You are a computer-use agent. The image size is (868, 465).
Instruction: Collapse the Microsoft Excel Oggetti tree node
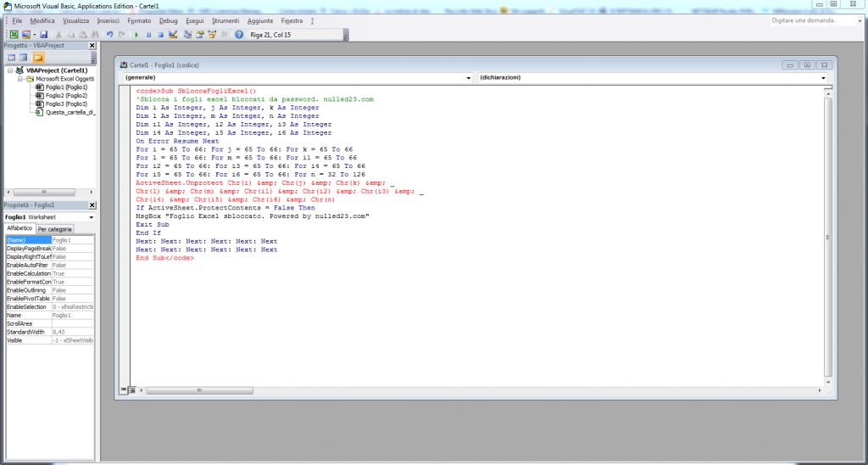coord(19,79)
